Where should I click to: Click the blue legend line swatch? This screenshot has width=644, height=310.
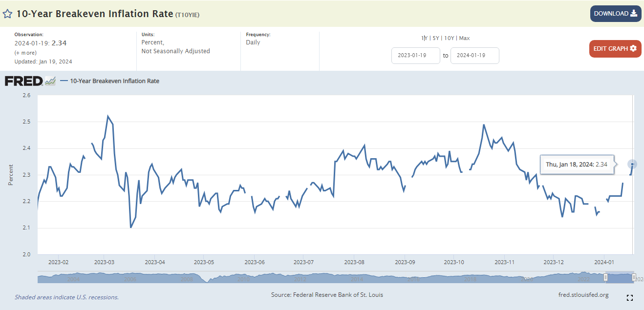64,81
